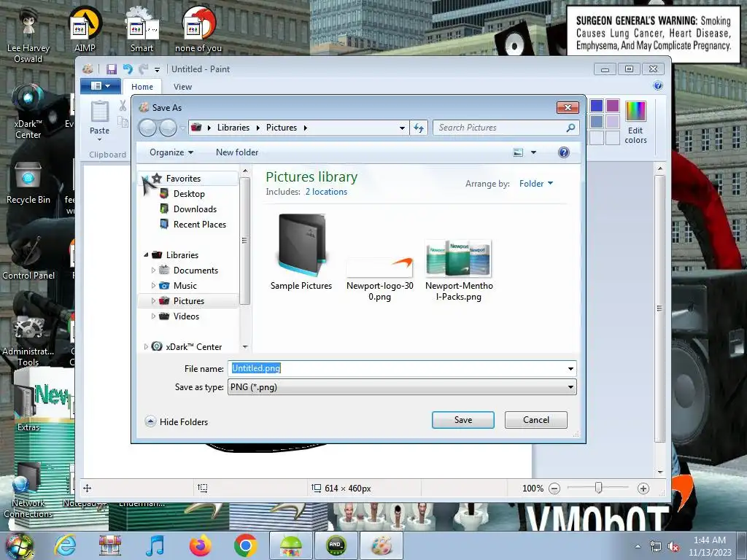747x560 pixels.
Task: Click New folder button
Action: (x=237, y=152)
